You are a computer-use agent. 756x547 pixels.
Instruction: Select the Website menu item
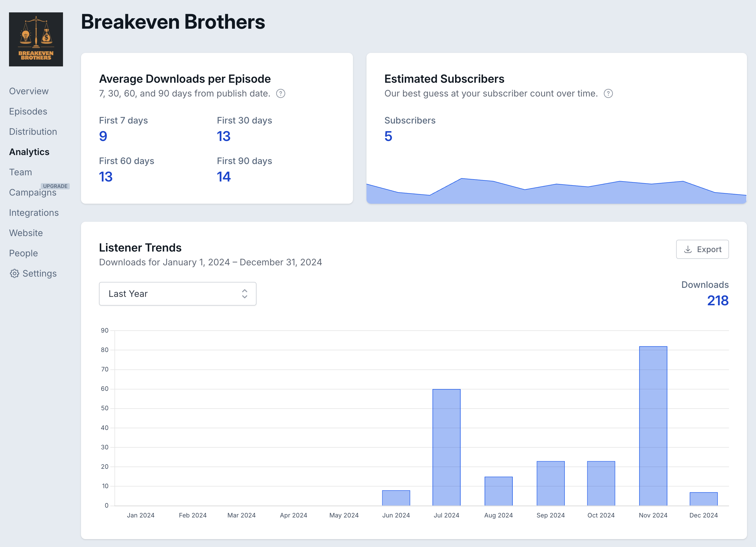click(26, 232)
